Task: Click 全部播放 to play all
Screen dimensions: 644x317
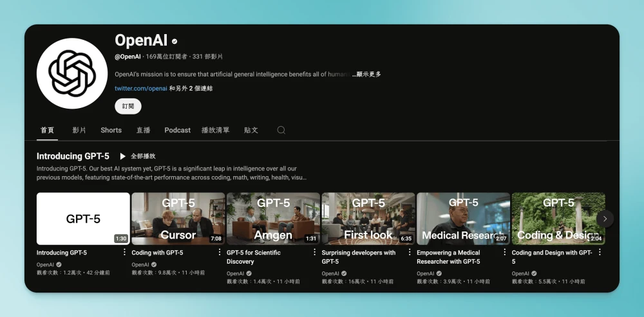Action: [143, 156]
